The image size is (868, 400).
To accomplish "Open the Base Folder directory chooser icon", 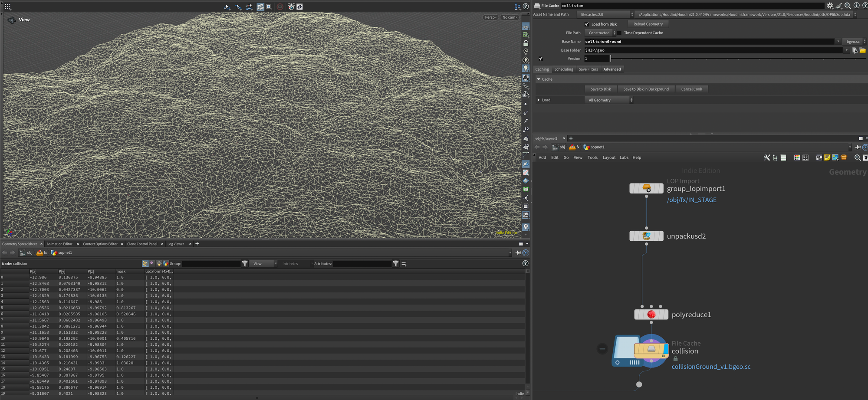I will 862,50.
